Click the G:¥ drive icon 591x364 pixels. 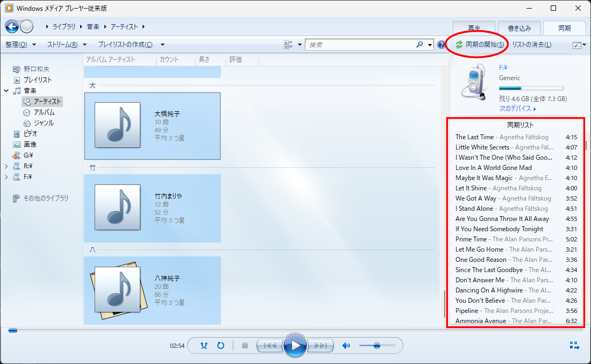(16, 155)
